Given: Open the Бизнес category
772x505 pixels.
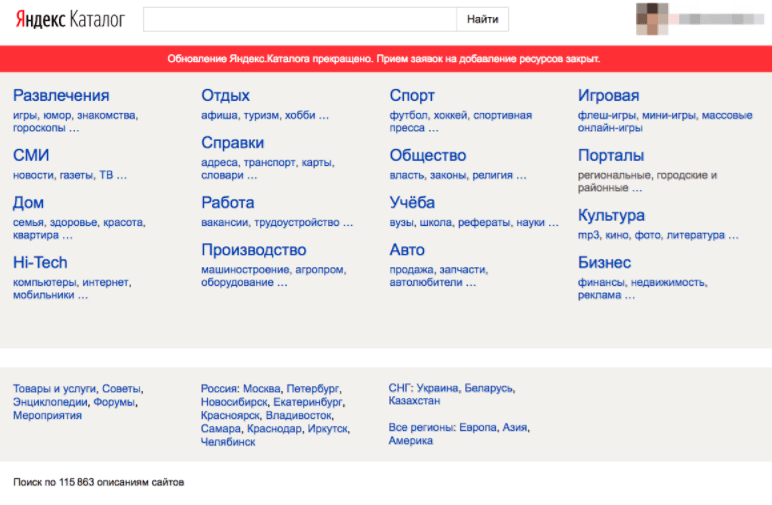Looking at the screenshot, I should 605,262.
